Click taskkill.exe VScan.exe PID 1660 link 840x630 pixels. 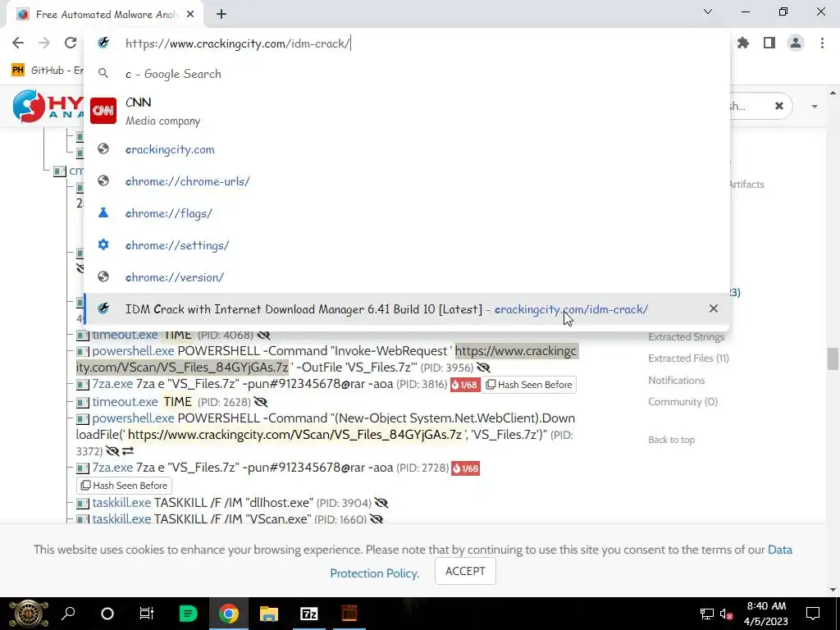click(x=121, y=518)
